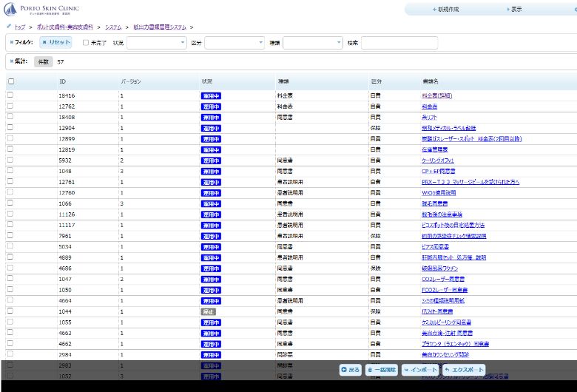The height and width of the screenshot is (392, 577).
Task: Click the エクスポート button
Action: [464, 370]
